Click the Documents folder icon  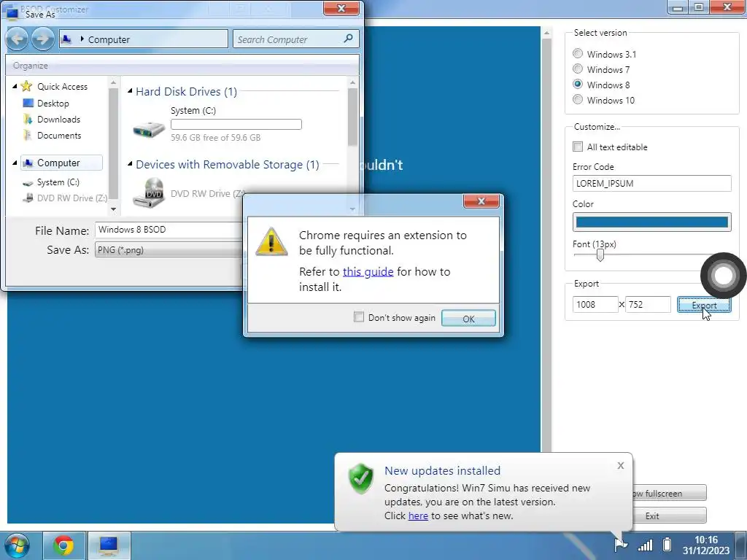[28, 136]
